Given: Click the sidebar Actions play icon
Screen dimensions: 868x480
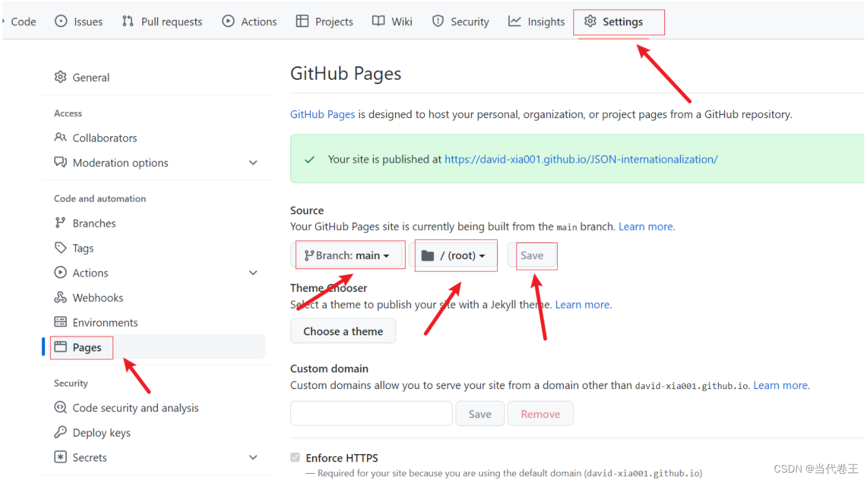Looking at the screenshot, I should [x=60, y=272].
